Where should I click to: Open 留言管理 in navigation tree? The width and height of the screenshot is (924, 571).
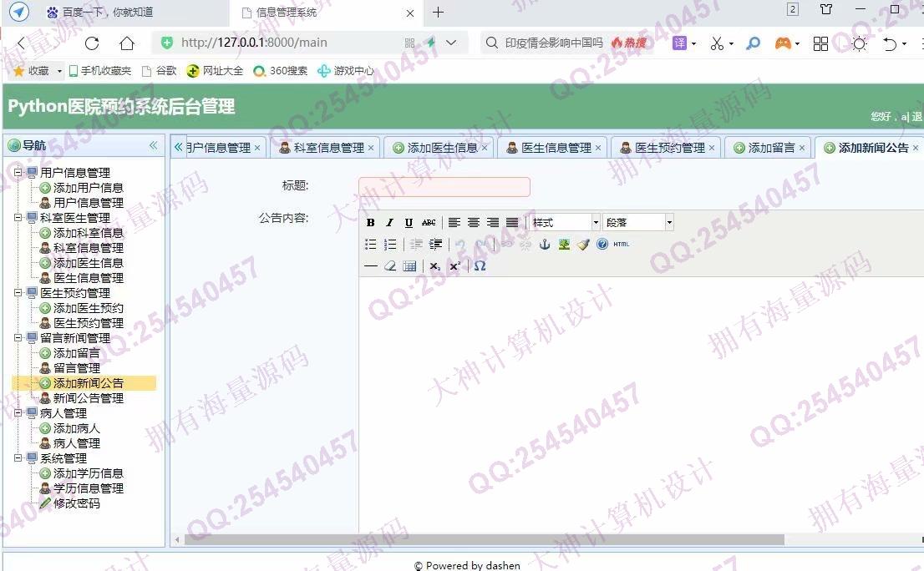pyautogui.click(x=77, y=368)
